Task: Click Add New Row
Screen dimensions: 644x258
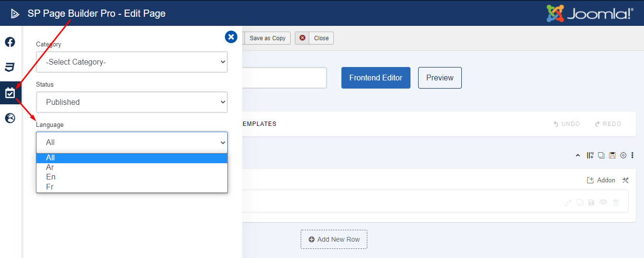Action: tap(334, 239)
